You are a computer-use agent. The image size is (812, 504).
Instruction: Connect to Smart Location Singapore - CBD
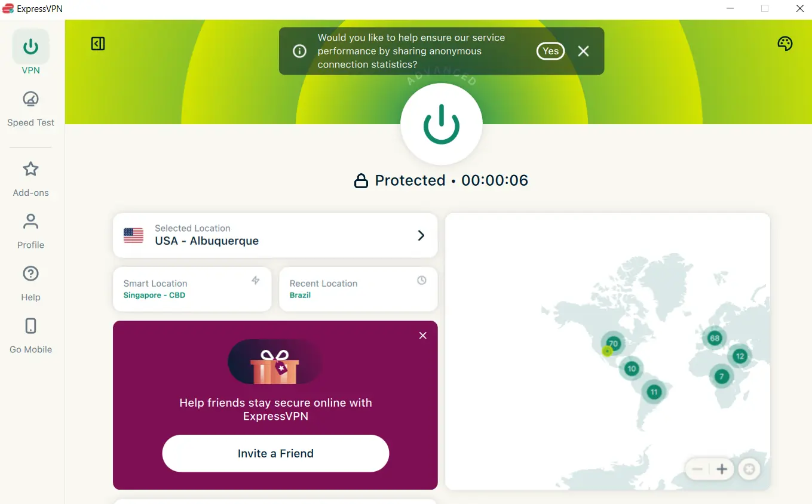click(192, 289)
